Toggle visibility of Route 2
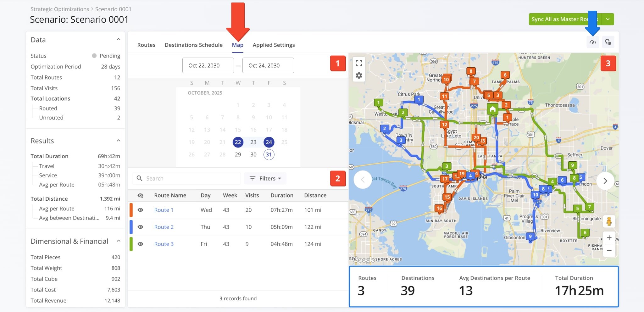 pyautogui.click(x=141, y=227)
